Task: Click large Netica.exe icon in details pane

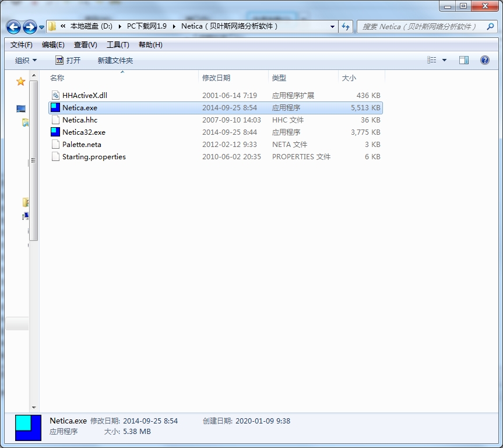Action: pos(28,428)
